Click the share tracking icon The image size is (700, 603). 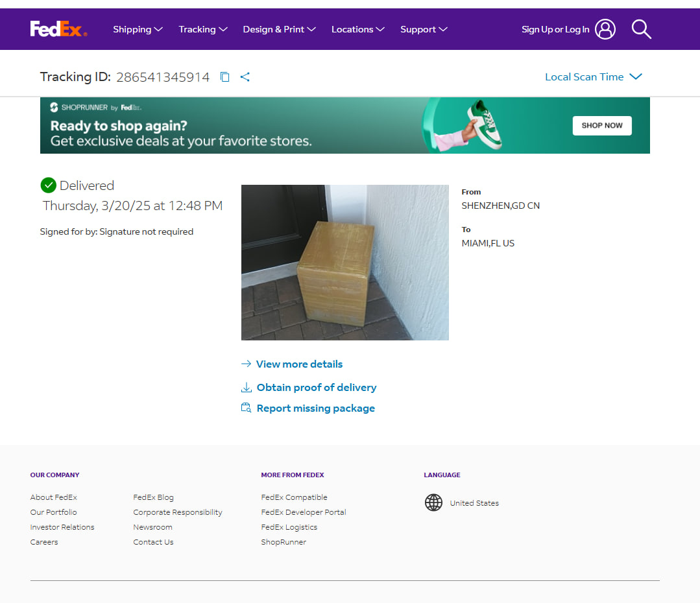pyautogui.click(x=245, y=77)
